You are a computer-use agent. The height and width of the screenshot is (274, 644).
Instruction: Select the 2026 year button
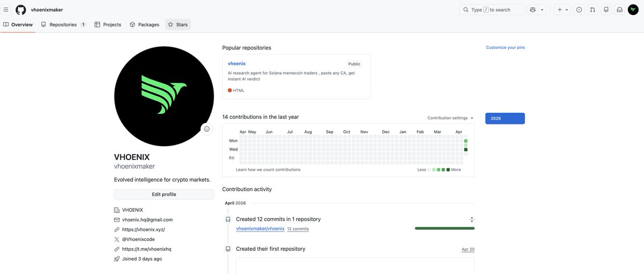505,118
